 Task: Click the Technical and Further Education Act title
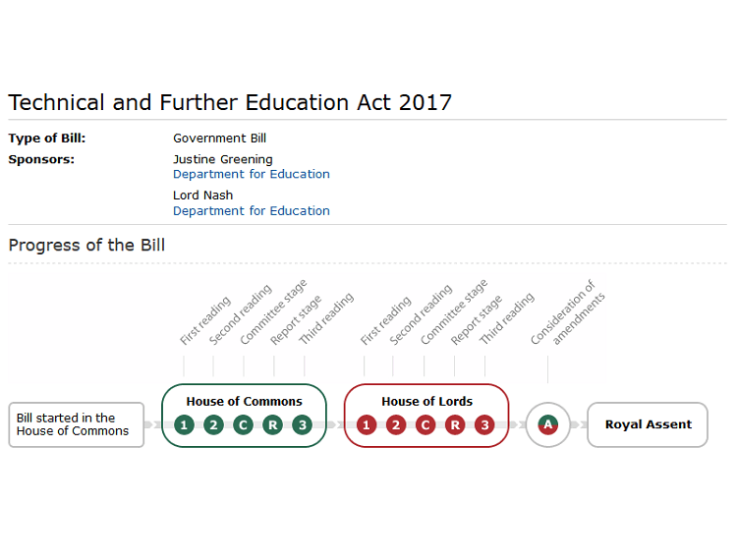[230, 102]
